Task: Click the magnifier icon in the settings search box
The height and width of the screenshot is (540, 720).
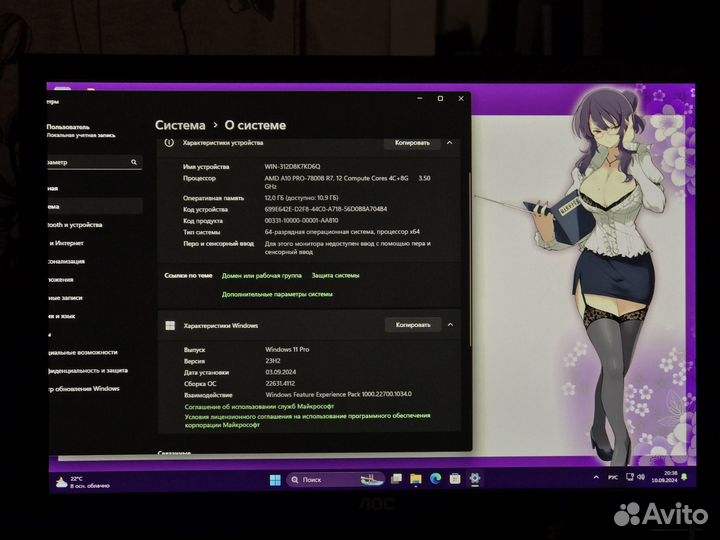Action: [134, 162]
